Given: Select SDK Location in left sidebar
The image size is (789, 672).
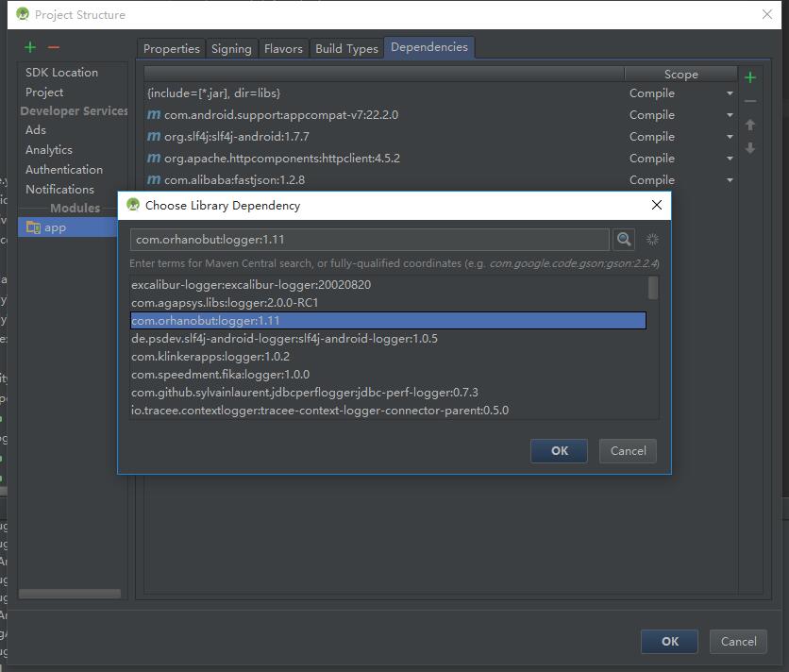Looking at the screenshot, I should pyautogui.click(x=61, y=73).
